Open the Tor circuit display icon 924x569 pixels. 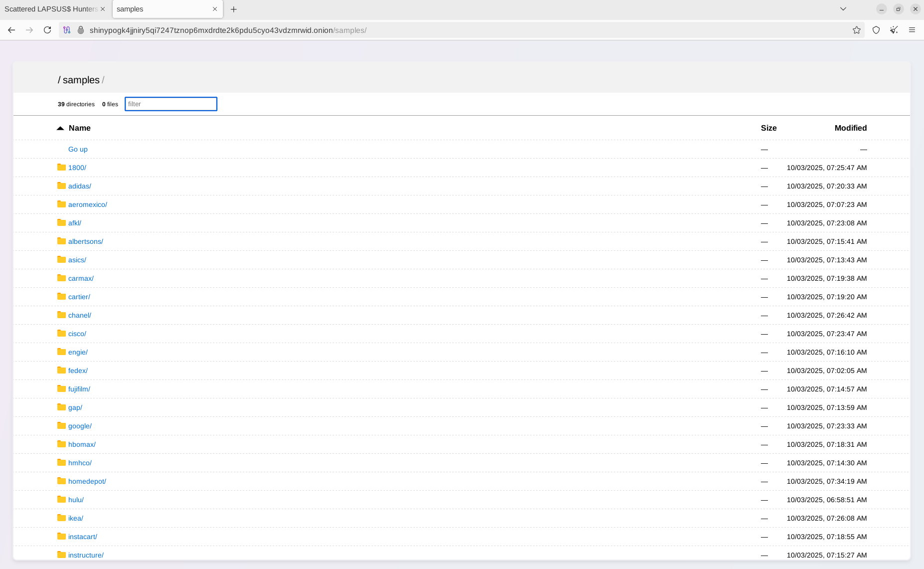(x=67, y=30)
